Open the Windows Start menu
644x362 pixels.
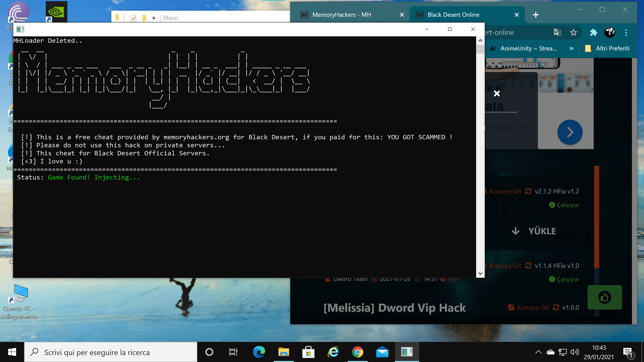(x=12, y=352)
